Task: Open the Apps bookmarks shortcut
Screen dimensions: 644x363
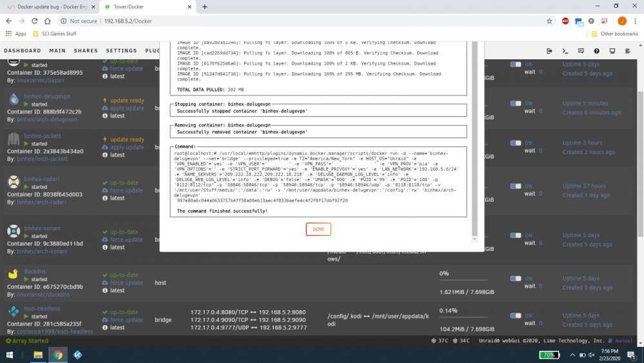Action: point(15,34)
